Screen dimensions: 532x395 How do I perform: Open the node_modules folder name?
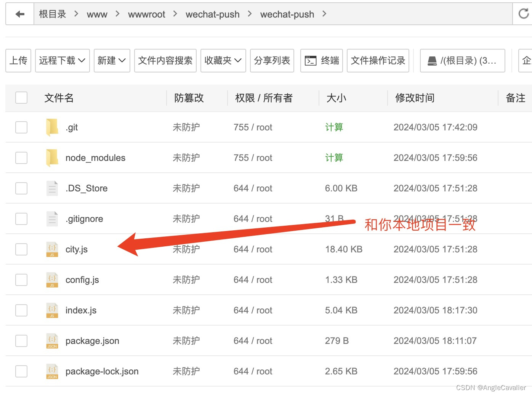click(x=95, y=158)
